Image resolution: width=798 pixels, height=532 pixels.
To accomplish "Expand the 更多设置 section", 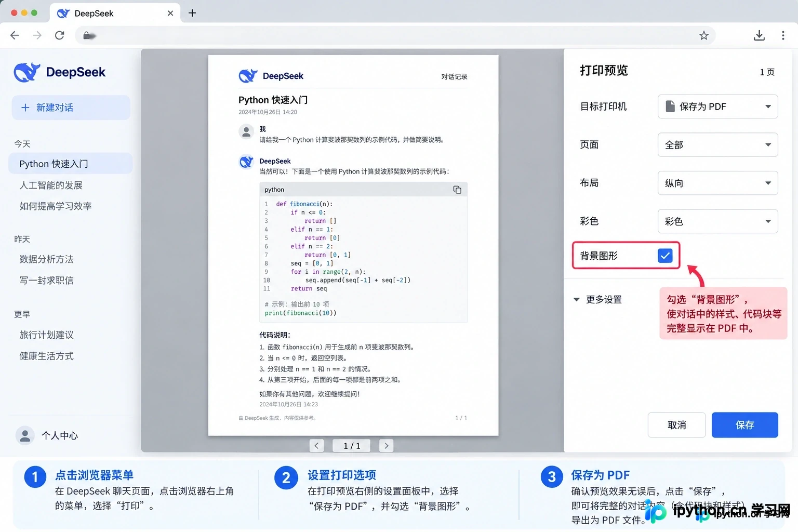I will (x=598, y=299).
